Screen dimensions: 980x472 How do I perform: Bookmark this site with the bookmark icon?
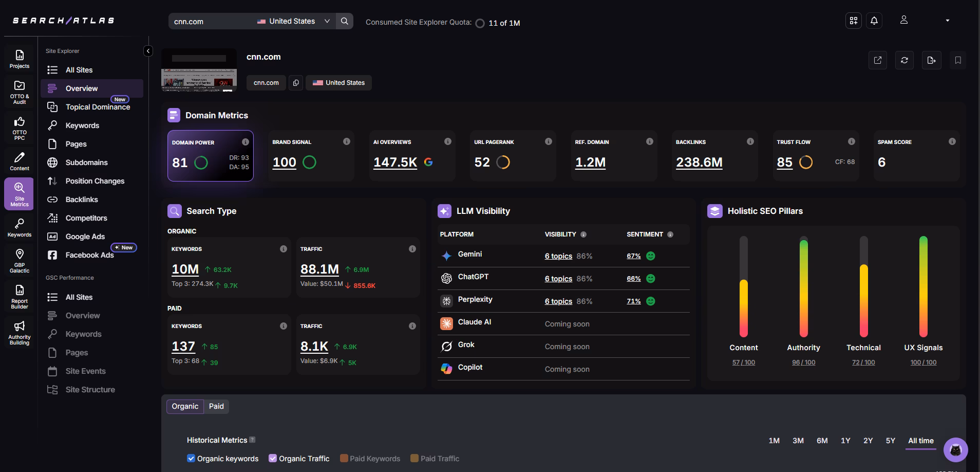(957, 60)
